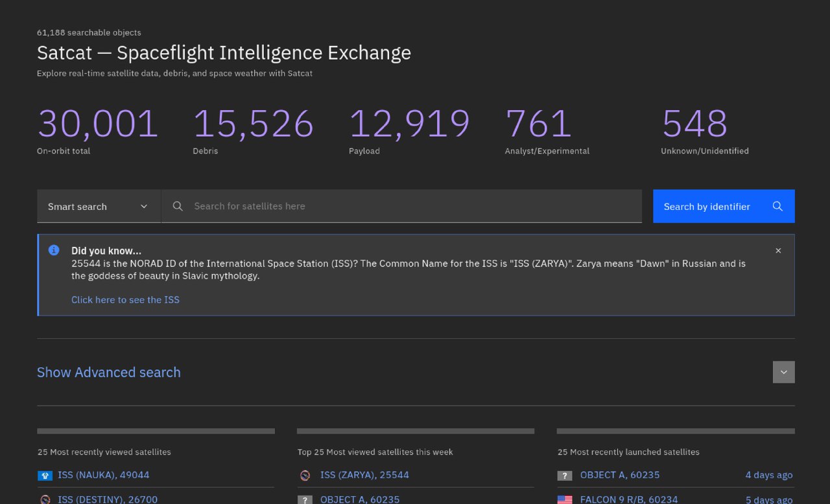Click the Show Advanced search heading
Viewport: 830px width, 504px height.
[109, 372]
